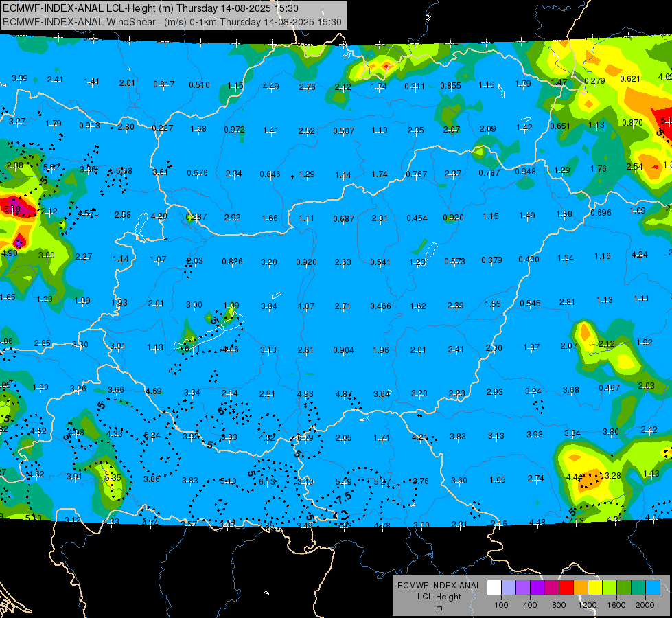Click the wind shear value 0.972
The width and height of the screenshot is (672, 618).
[x=235, y=130]
